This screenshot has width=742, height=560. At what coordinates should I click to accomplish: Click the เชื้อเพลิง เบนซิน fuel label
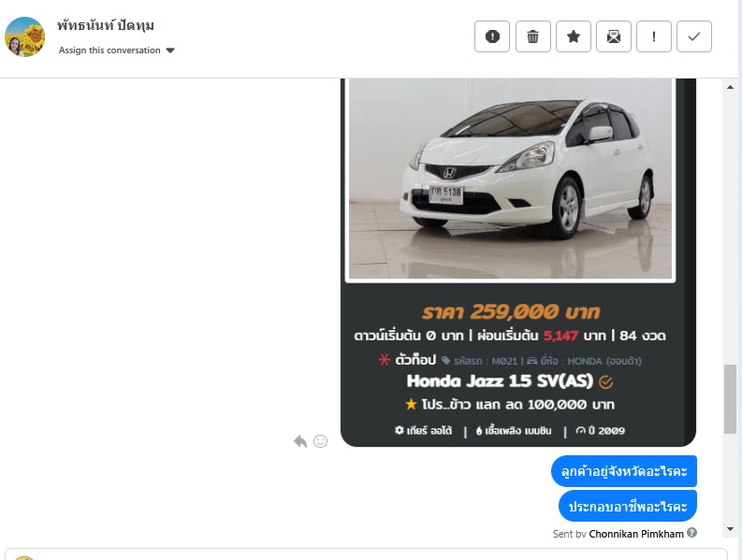point(514,430)
